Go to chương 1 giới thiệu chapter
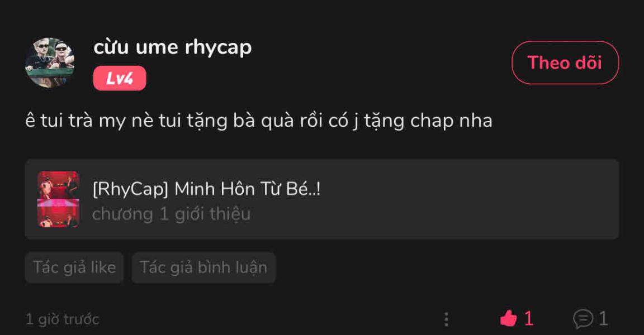The height and width of the screenshot is (335, 644). point(171,214)
